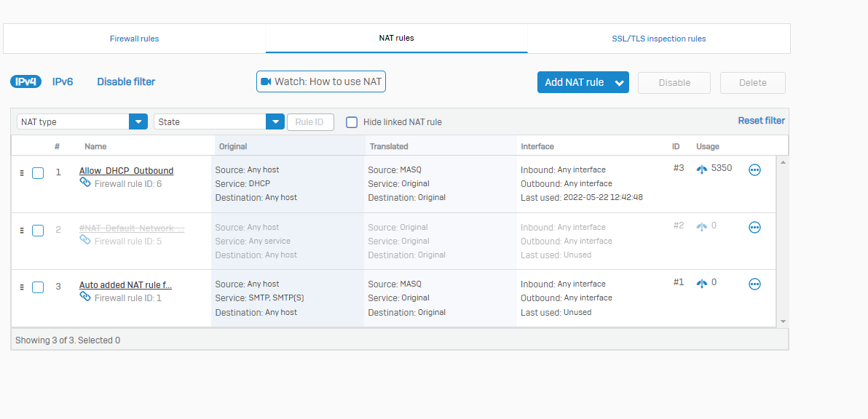This screenshot has width=868, height=419.
Task: Click the usage icon in rule #2 row
Action: (702, 226)
